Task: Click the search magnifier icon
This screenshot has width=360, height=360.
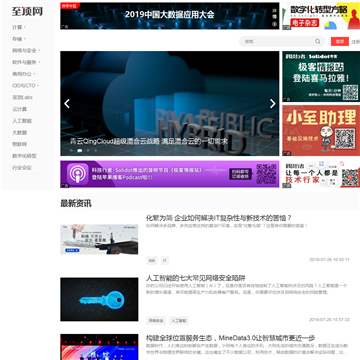Action: (318, 41)
